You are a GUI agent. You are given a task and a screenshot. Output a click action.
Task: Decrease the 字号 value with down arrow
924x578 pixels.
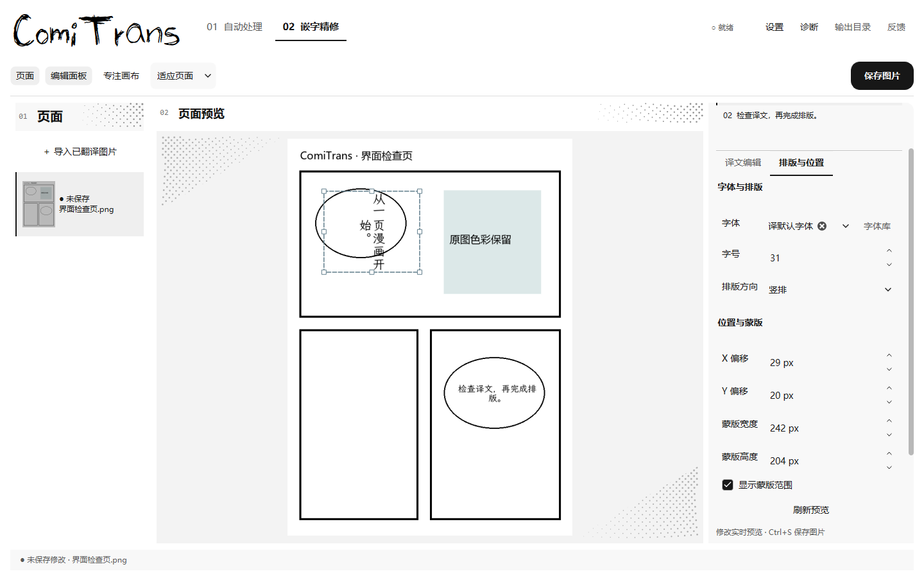pos(889,265)
